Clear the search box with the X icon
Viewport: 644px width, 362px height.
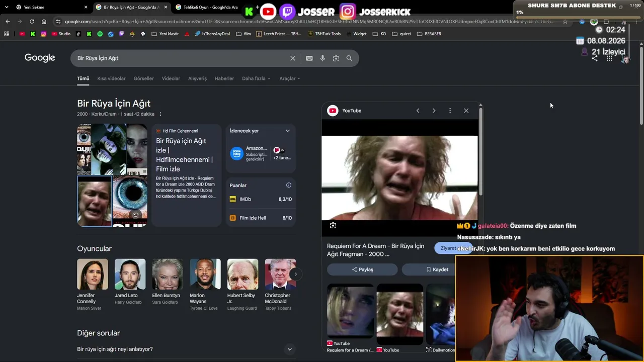[293, 58]
